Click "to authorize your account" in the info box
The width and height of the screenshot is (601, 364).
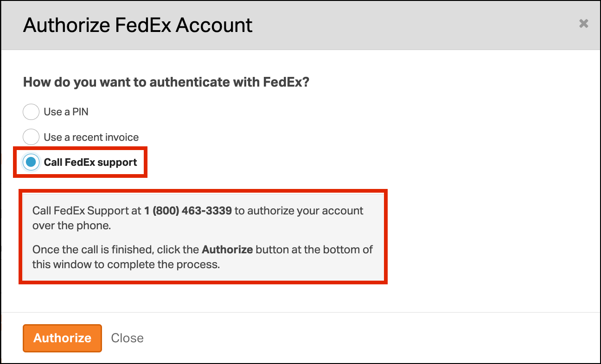pyautogui.click(x=299, y=211)
